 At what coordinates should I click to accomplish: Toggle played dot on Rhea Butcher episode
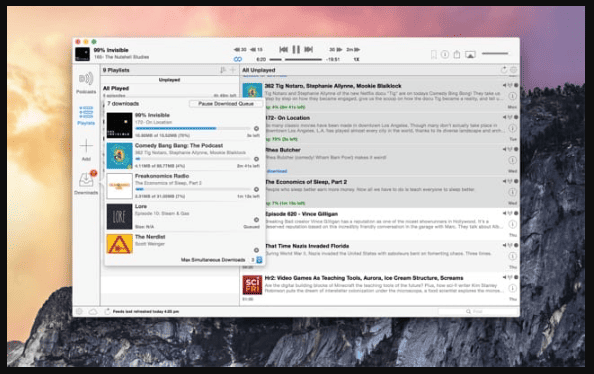516,149
